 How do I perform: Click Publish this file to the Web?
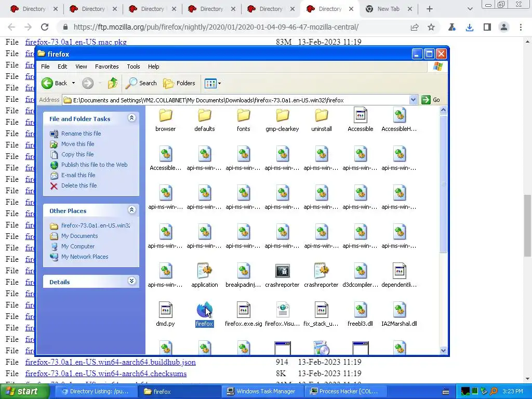click(x=95, y=165)
